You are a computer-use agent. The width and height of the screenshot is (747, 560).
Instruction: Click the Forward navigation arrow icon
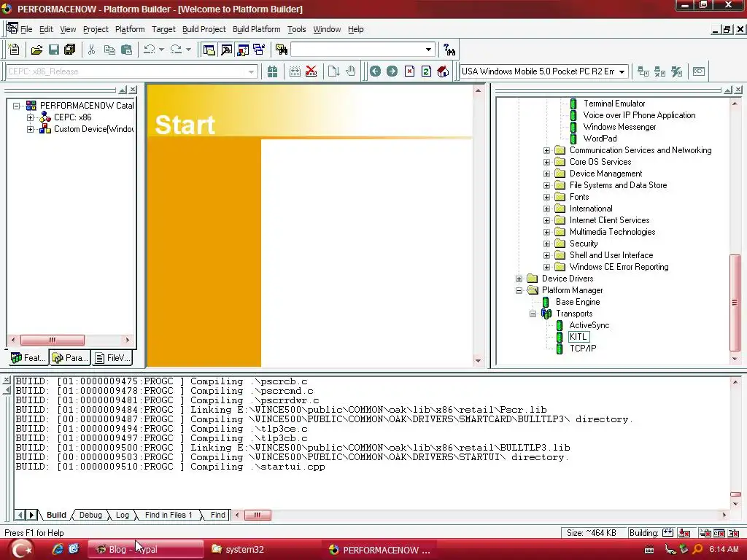coord(392,71)
